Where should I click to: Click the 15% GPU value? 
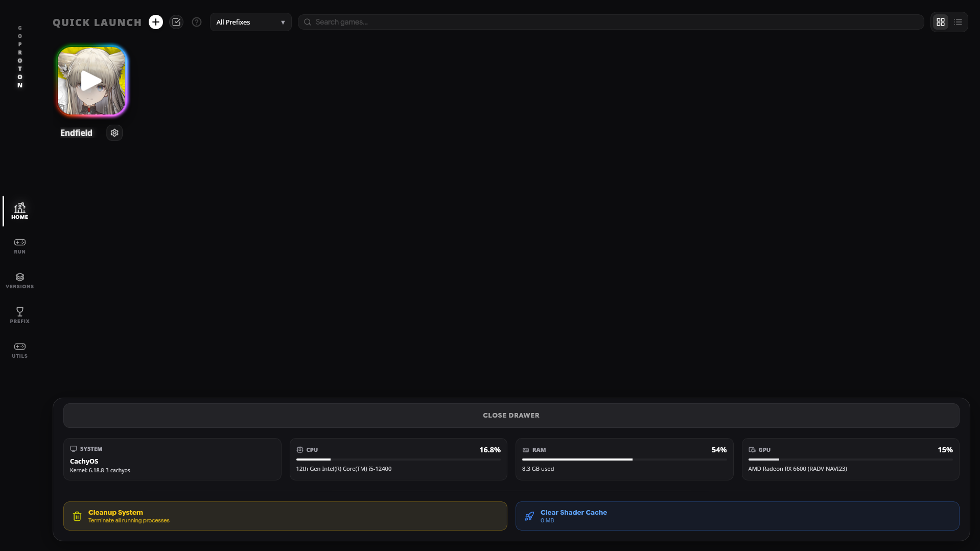[945, 450]
